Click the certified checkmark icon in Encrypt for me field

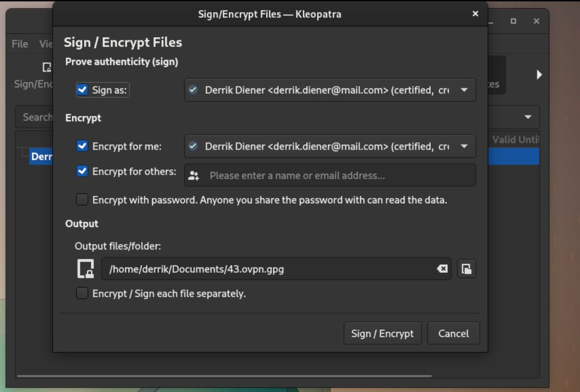pyautogui.click(x=193, y=146)
